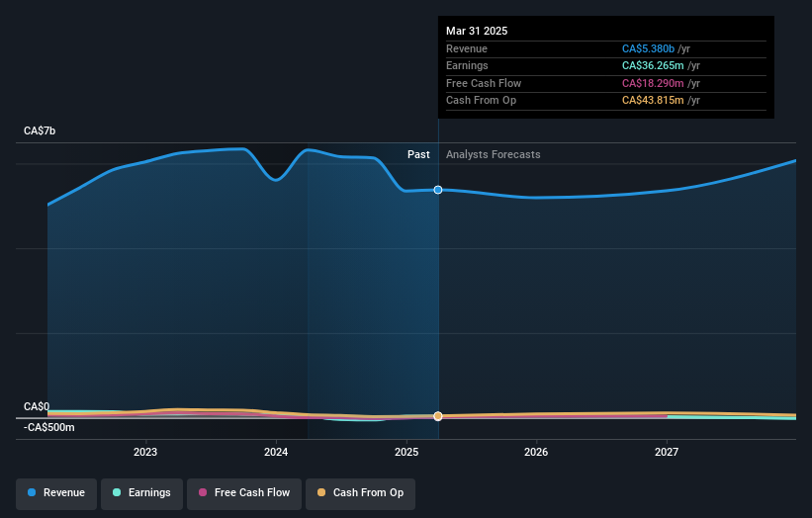Click the 'Mar 31 2025' tooltip date
812x518 pixels.
coord(477,31)
